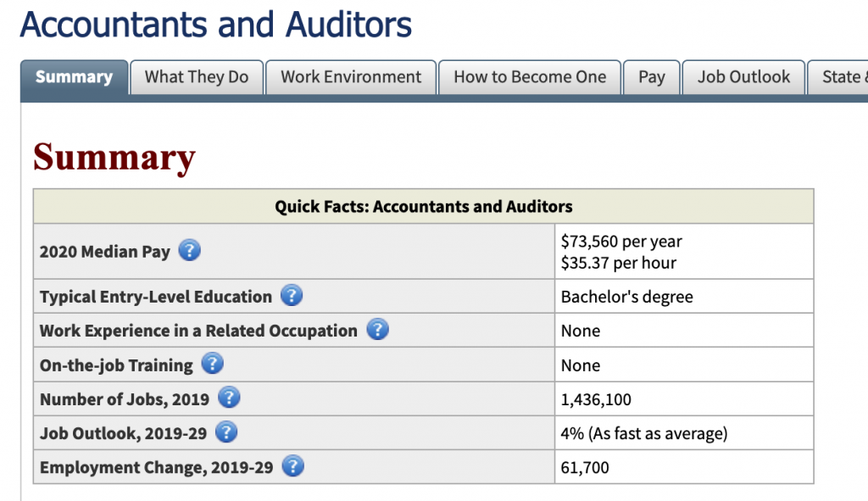The width and height of the screenshot is (868, 501).
Task: Click the Quick Facts table header row
Action: (423, 206)
